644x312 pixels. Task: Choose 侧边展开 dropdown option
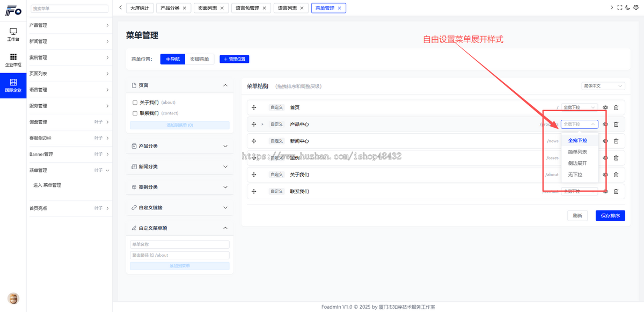[580, 163]
